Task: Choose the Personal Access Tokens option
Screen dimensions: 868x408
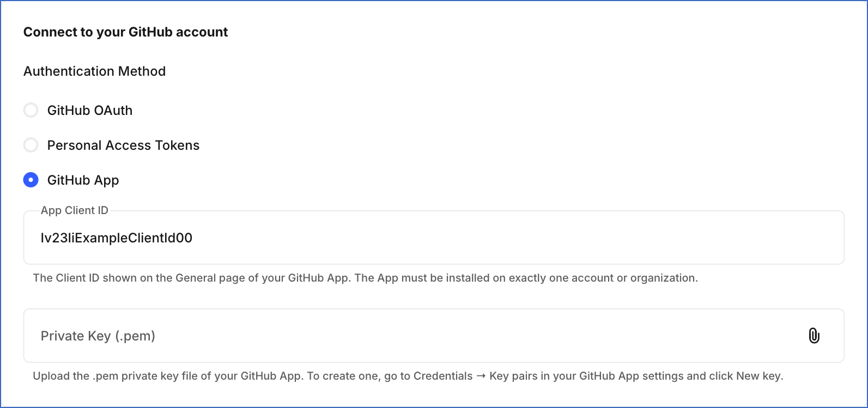Action: point(31,145)
